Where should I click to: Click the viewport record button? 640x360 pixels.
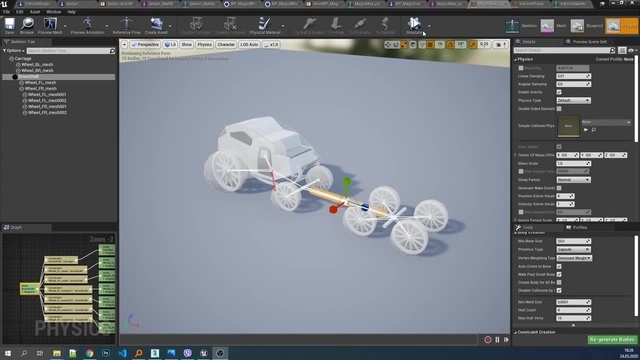click(x=488, y=340)
